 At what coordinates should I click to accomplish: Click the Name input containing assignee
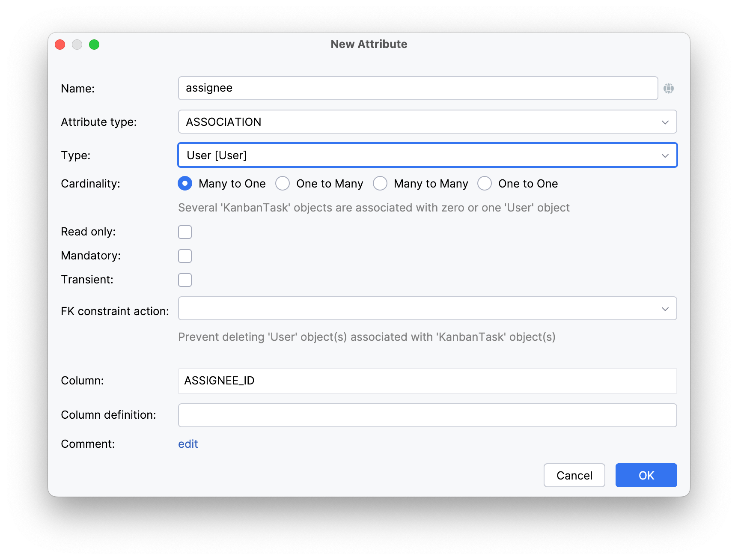pyautogui.click(x=418, y=88)
